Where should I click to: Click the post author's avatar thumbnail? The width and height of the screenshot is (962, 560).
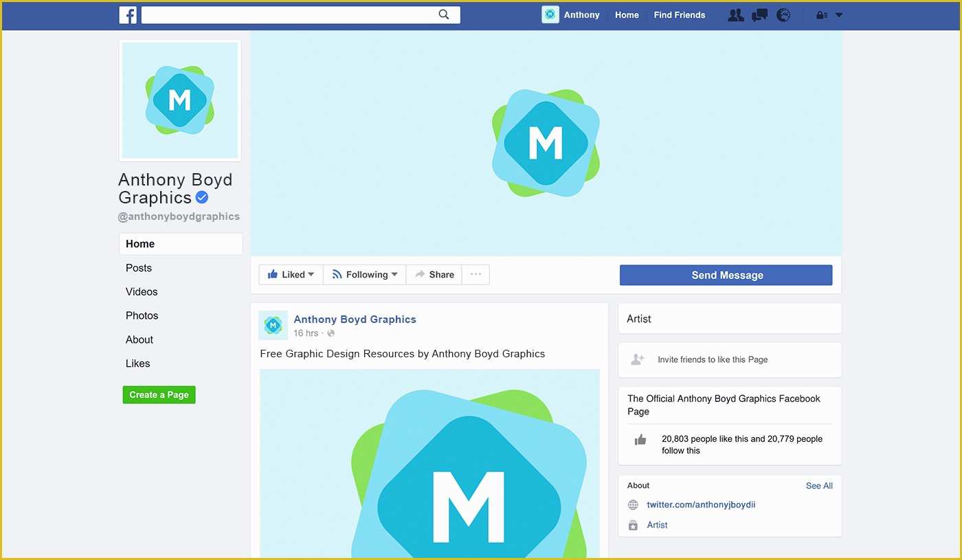point(273,325)
